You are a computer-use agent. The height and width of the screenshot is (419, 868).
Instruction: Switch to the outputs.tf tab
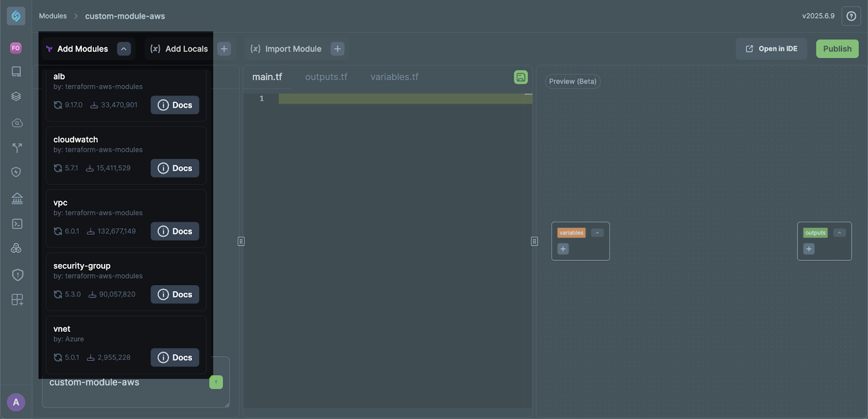click(x=326, y=77)
